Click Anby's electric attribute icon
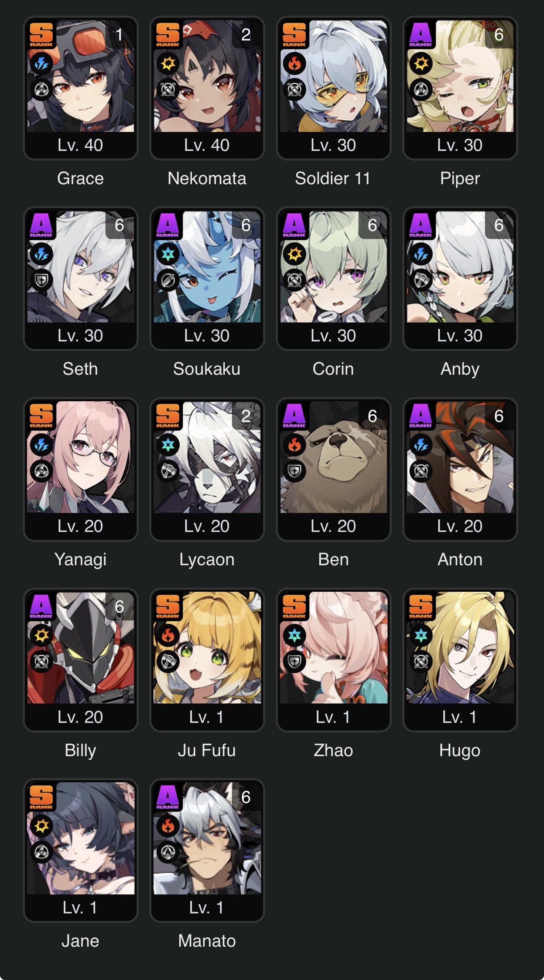The image size is (544, 980). pos(421,254)
